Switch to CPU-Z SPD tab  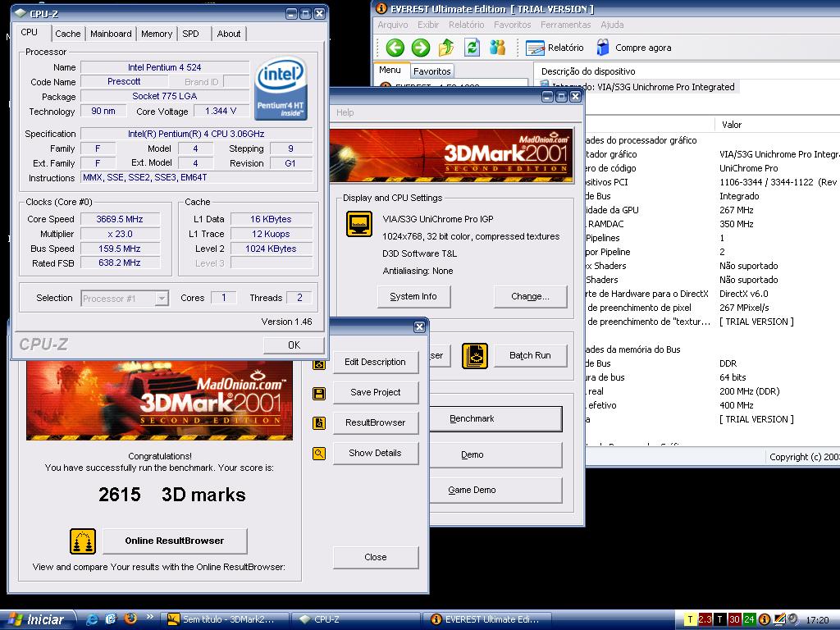coord(190,34)
